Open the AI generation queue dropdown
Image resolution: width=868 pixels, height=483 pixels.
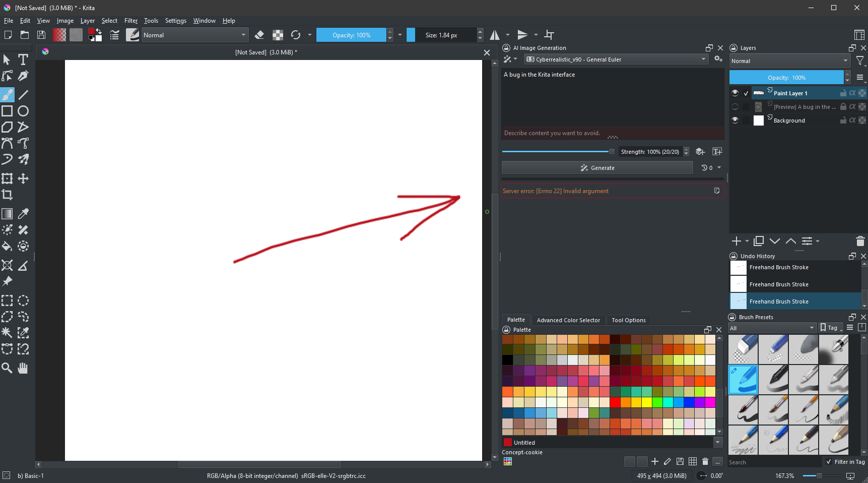(x=711, y=168)
